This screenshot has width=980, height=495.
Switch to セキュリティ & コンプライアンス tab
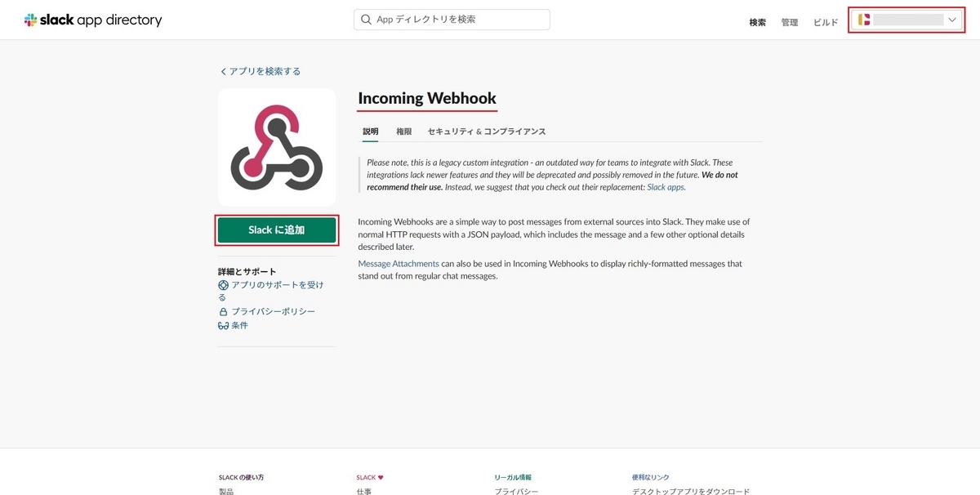pyautogui.click(x=487, y=132)
